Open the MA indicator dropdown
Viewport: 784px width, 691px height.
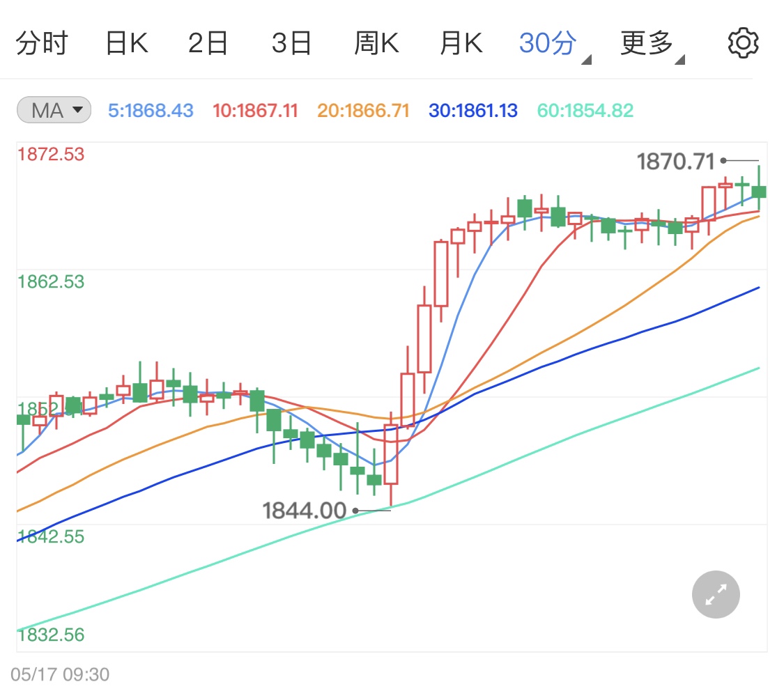click(54, 110)
